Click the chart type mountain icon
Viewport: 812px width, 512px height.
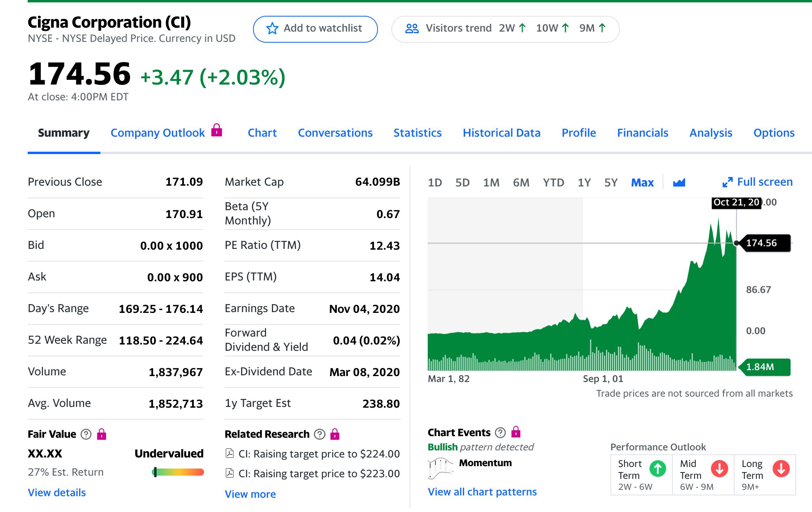coord(679,183)
